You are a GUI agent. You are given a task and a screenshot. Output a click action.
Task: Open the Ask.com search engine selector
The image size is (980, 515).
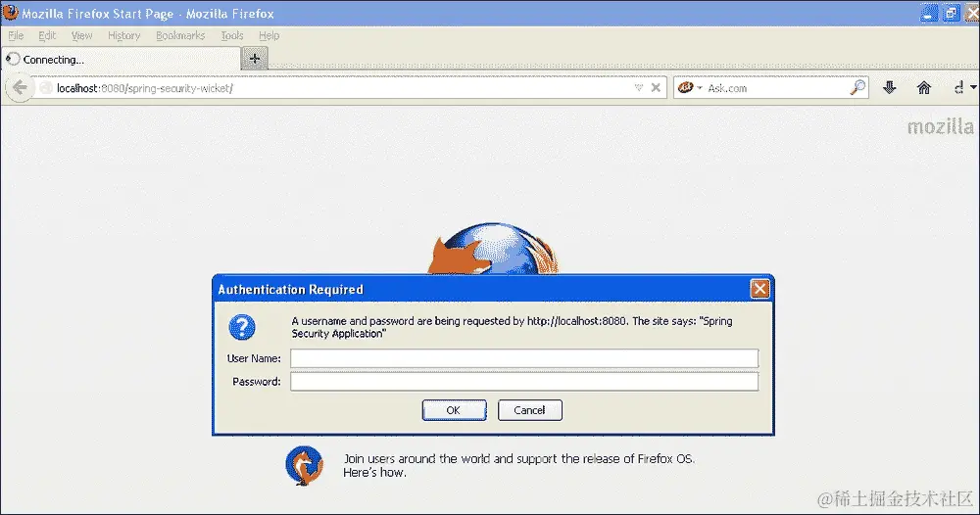pos(690,88)
